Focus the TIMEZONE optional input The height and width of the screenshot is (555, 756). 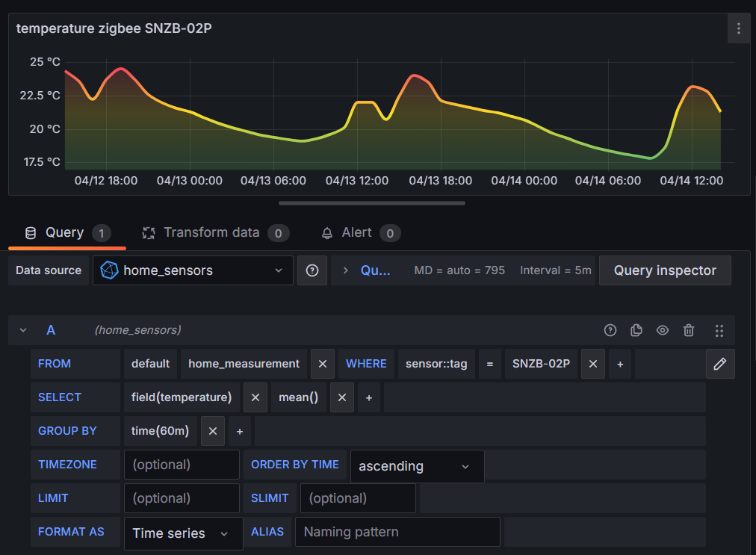(x=182, y=465)
